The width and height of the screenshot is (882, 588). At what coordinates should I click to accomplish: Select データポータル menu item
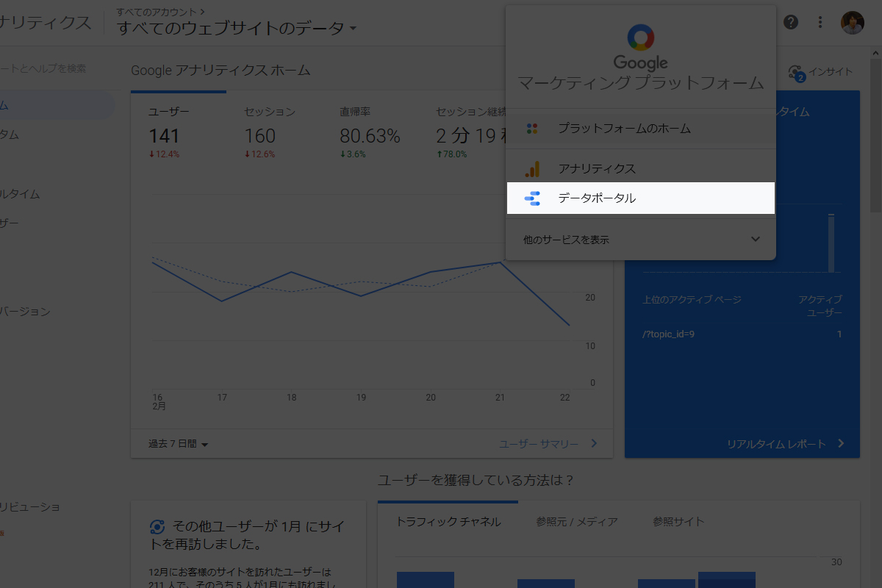(597, 198)
